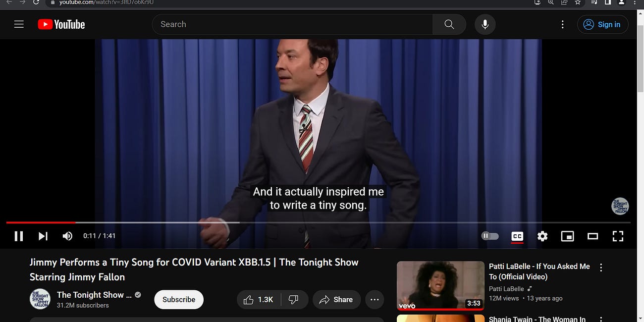Open the browser three-dot menu
Screen dimensions: 644x322
635,2
